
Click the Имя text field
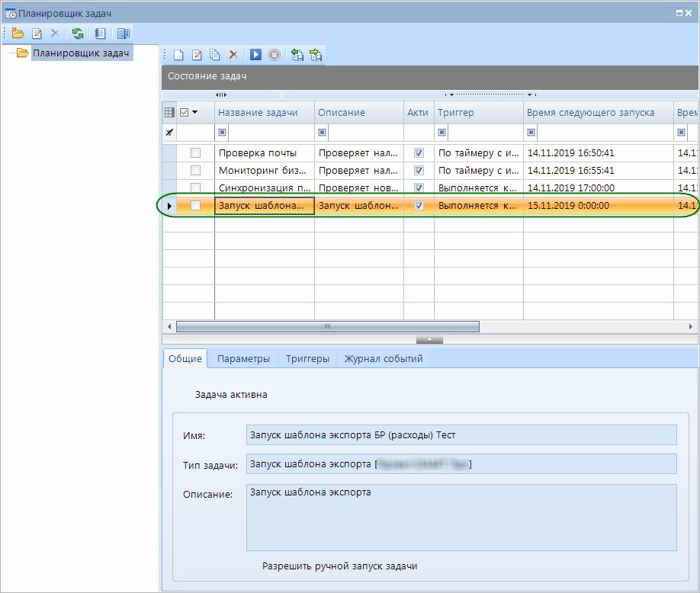(461, 435)
